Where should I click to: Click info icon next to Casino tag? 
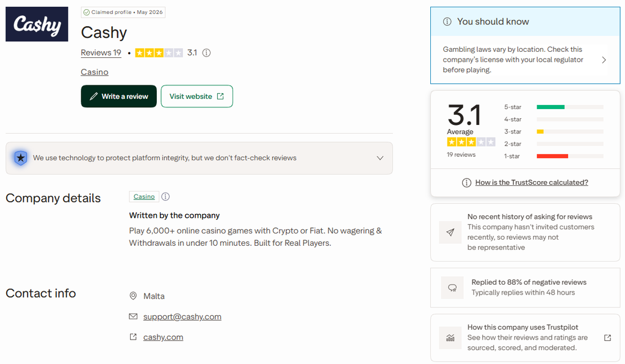(165, 197)
